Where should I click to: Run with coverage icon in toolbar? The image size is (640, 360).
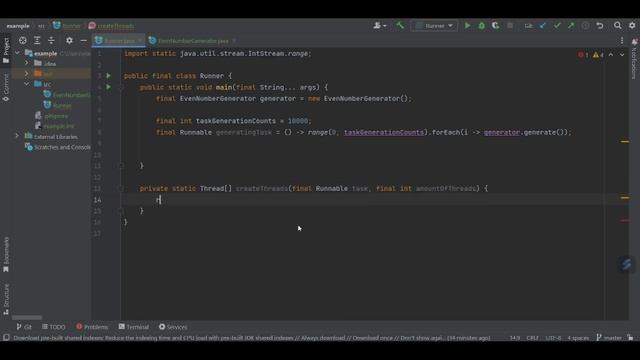[x=496, y=26]
